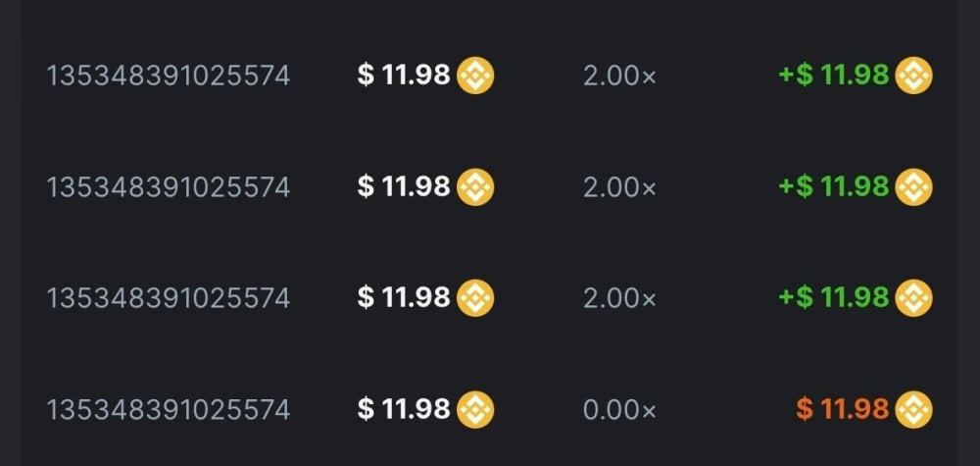Click the green +$ 11.98 payout in first row
This screenshot has width=980, height=466.
point(833,75)
